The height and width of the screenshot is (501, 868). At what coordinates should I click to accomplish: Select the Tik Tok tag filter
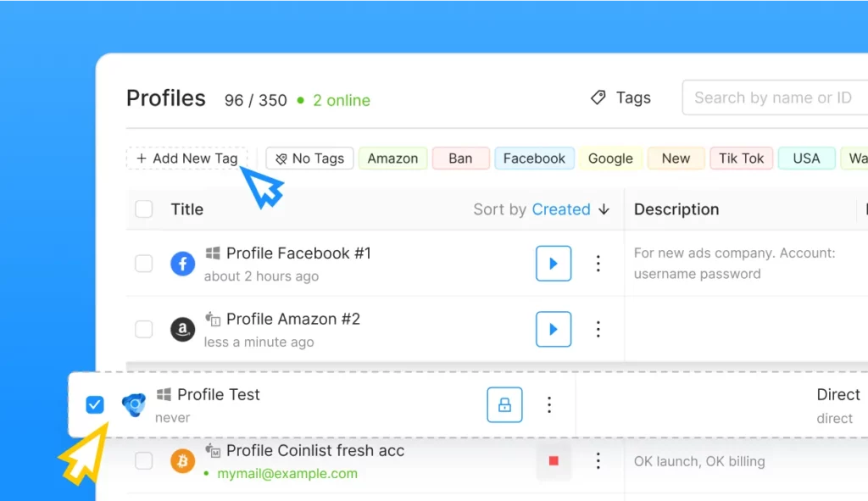coord(741,159)
